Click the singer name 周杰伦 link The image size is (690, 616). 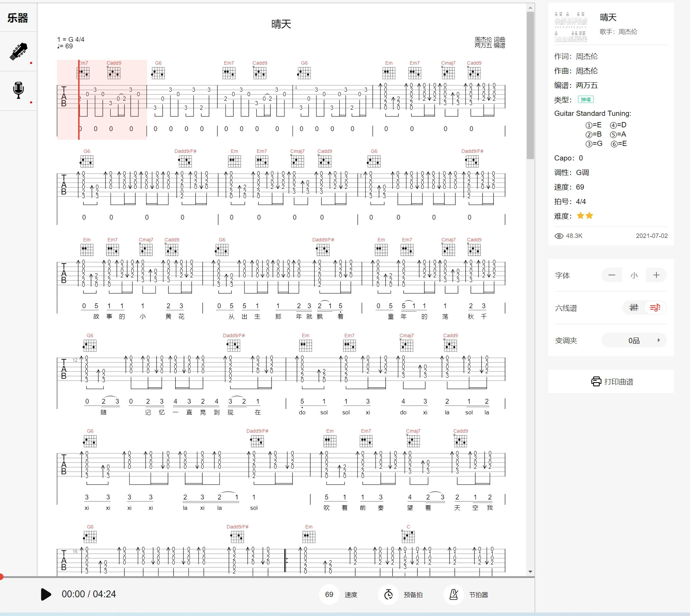pyautogui.click(x=628, y=32)
